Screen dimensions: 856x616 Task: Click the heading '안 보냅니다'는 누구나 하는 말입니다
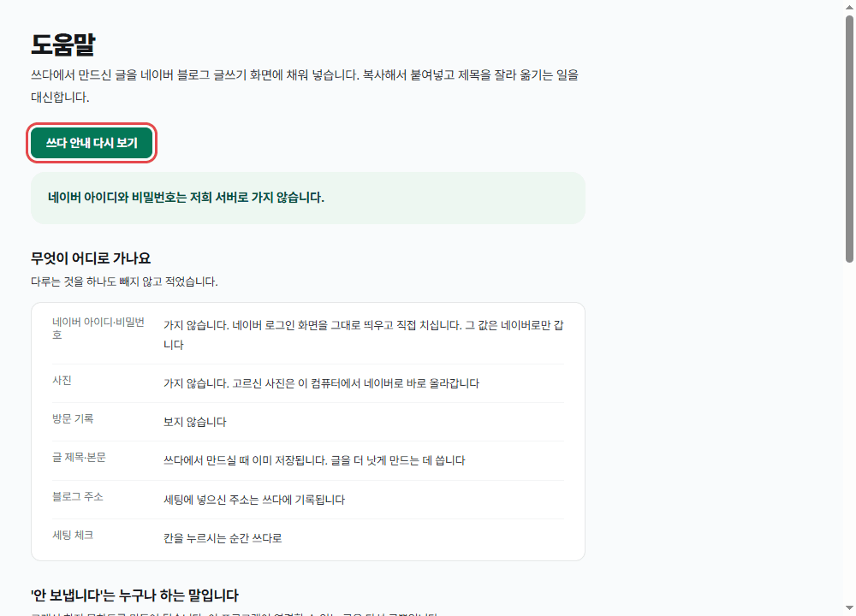[x=135, y=595]
